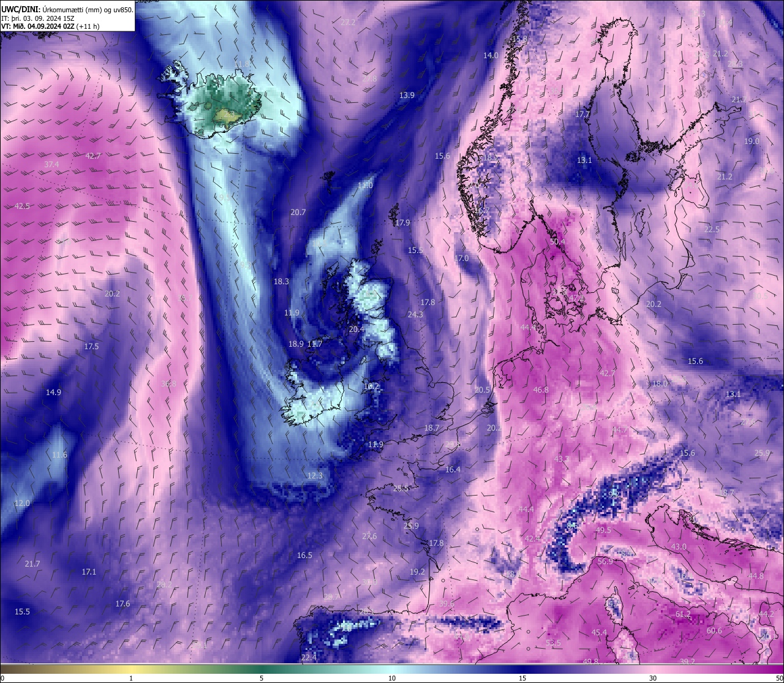Screen dimensions: 784x683
Task: Select the 17.9 value label
Action: pos(402,222)
